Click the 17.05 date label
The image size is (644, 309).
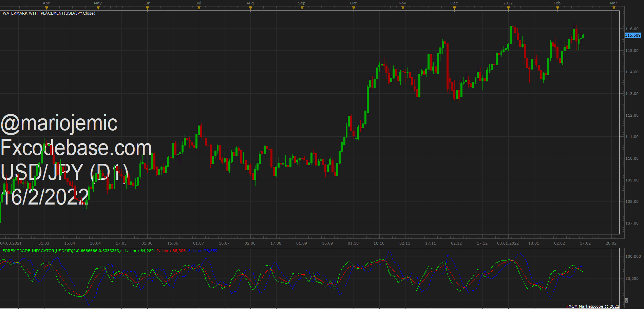point(121,243)
